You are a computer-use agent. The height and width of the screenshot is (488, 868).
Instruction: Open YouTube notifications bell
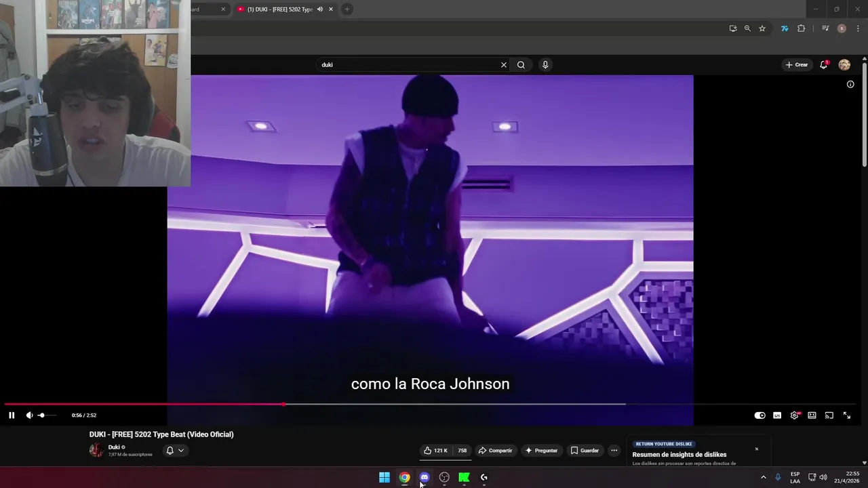(824, 64)
